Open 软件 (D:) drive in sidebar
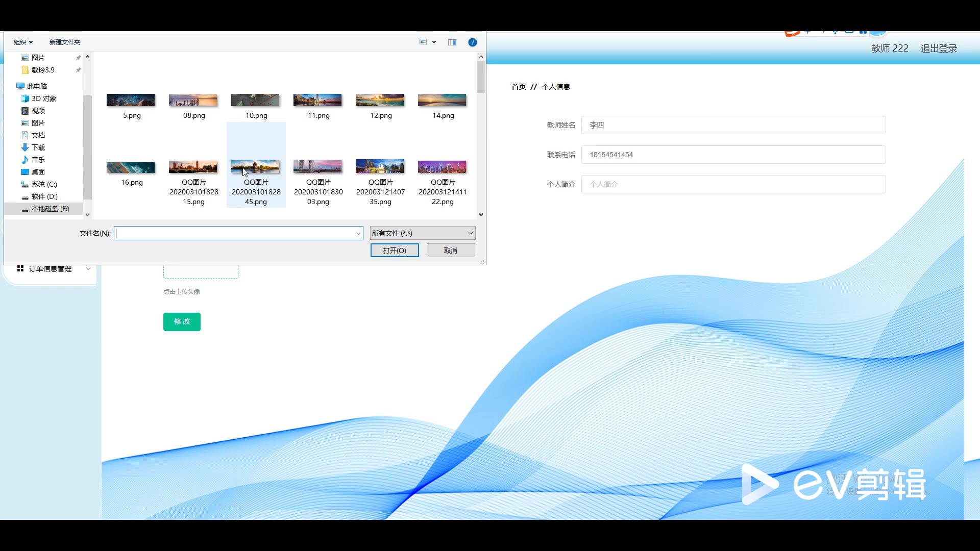The height and width of the screenshot is (551, 980). click(44, 196)
